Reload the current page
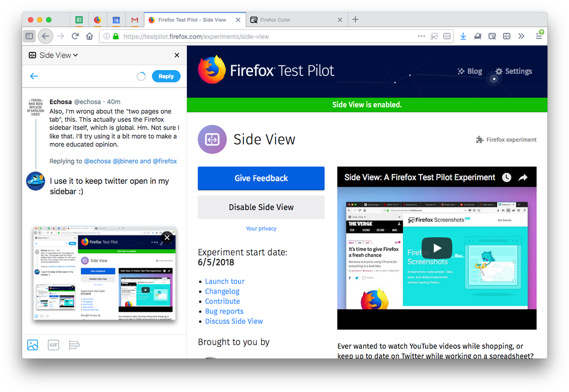 click(75, 37)
